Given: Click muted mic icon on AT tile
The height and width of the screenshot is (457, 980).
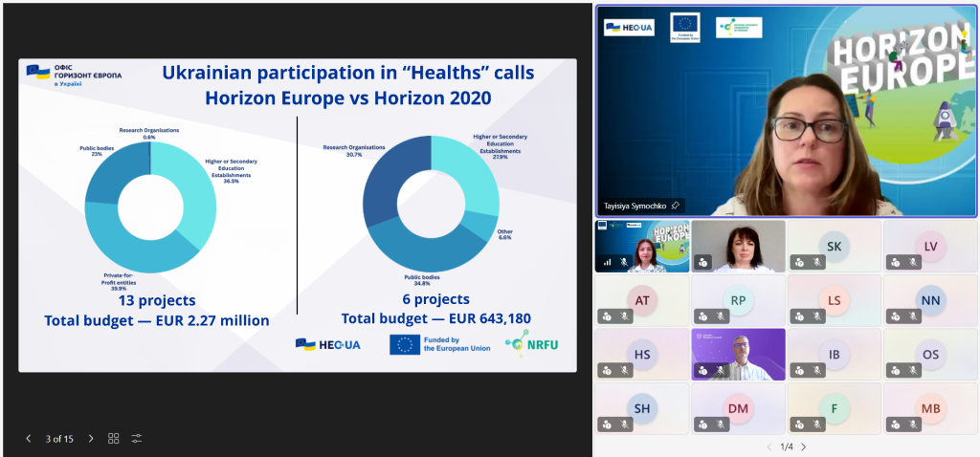Looking at the screenshot, I should pos(623,316).
